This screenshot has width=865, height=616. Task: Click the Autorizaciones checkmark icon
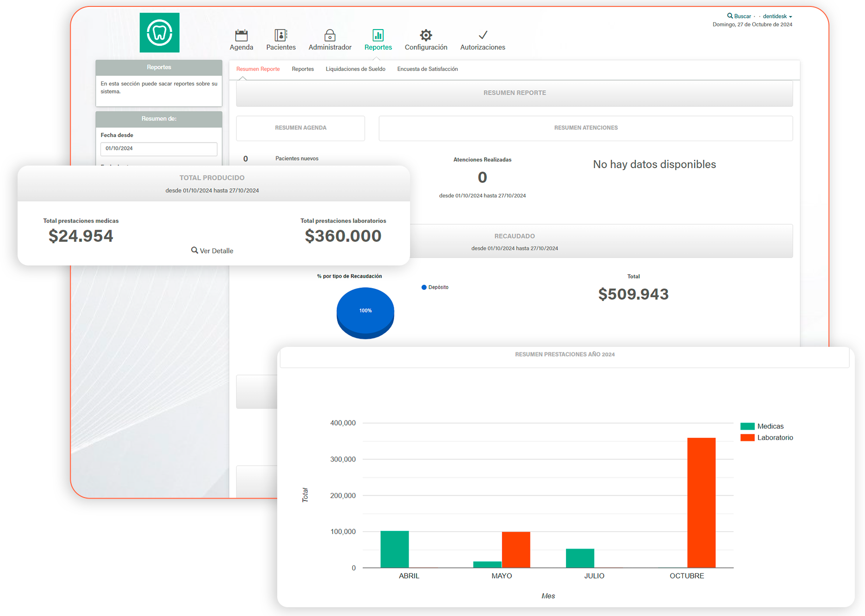coord(482,35)
